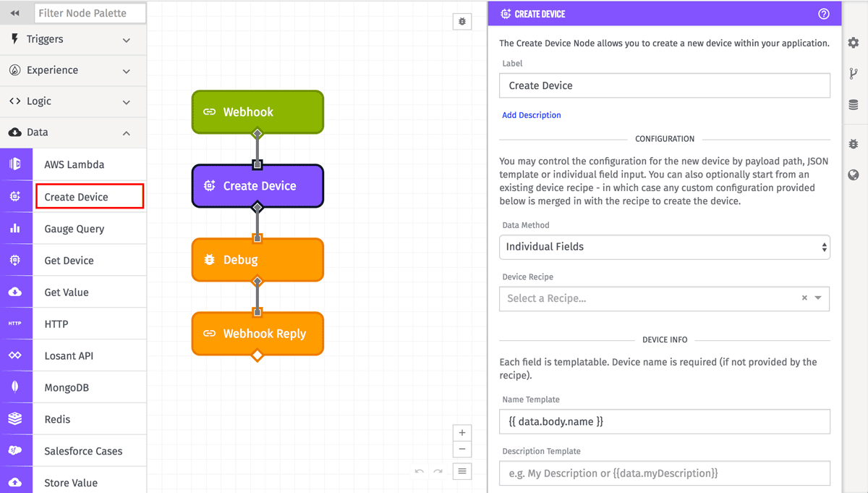Open the debug bug icon on canvas
Image resolution: width=868 pixels, height=493 pixels.
[x=462, y=22]
